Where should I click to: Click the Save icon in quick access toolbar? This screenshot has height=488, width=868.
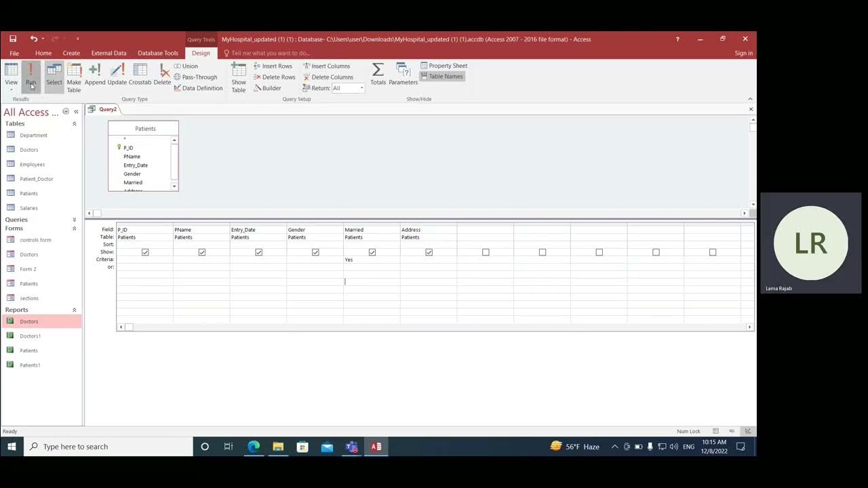[x=13, y=39]
